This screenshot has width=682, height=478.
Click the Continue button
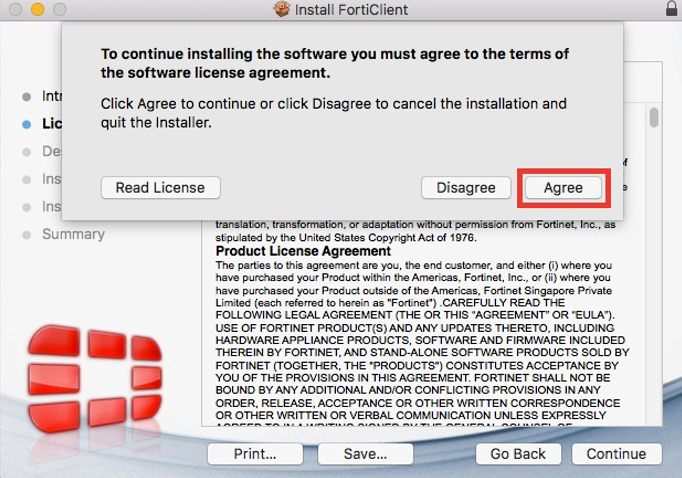tap(616, 453)
